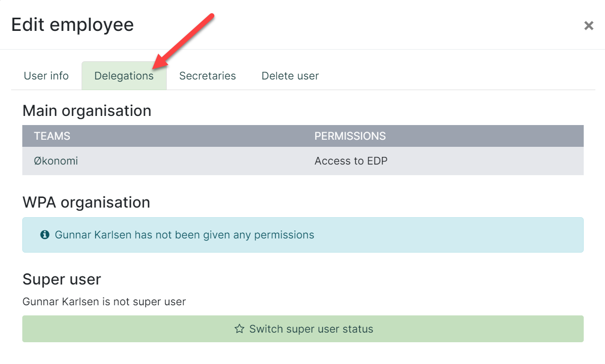Click the star icon on super user button

[x=239, y=329]
